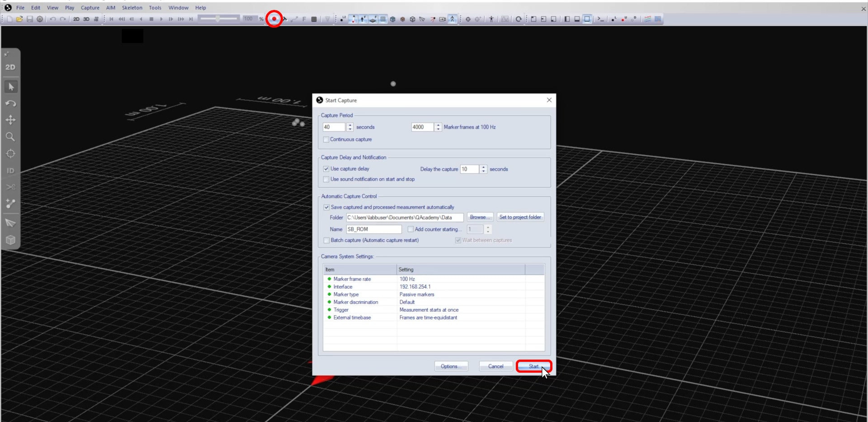The height and width of the screenshot is (422, 868).
Task: Decrease delay seconds with down spinner arrow
Action: [x=483, y=171]
